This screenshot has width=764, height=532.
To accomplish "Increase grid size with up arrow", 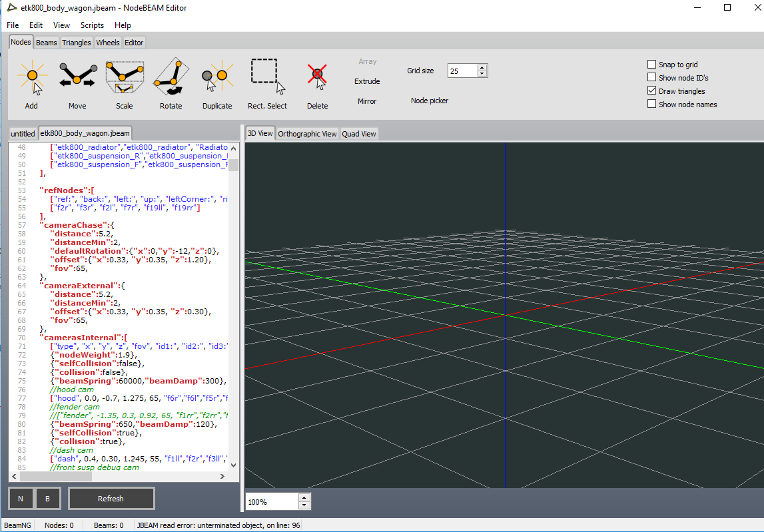I will [x=482, y=68].
